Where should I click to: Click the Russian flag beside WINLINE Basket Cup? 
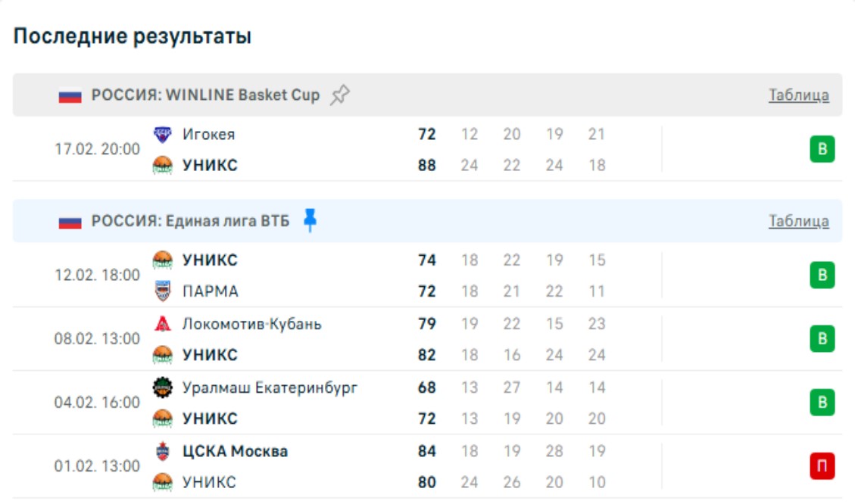tap(70, 96)
